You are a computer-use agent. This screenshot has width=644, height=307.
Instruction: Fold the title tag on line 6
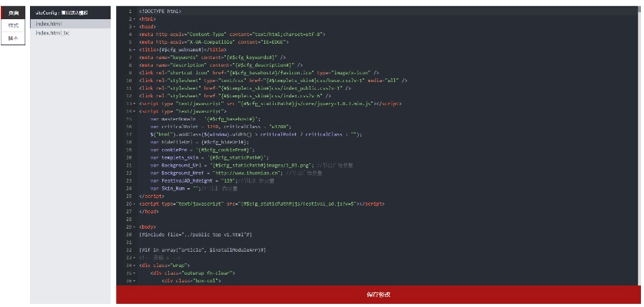pos(134,49)
